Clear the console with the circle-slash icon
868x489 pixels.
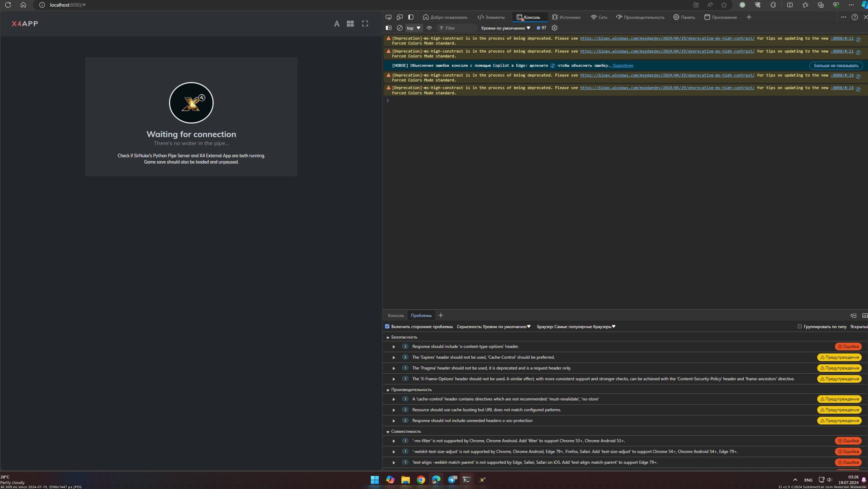point(399,28)
